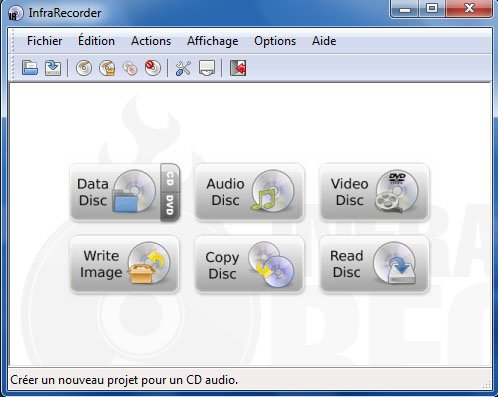This screenshot has height=397, width=498.
Task: Click the Burn image toolbar icon with box
Action: [107, 68]
